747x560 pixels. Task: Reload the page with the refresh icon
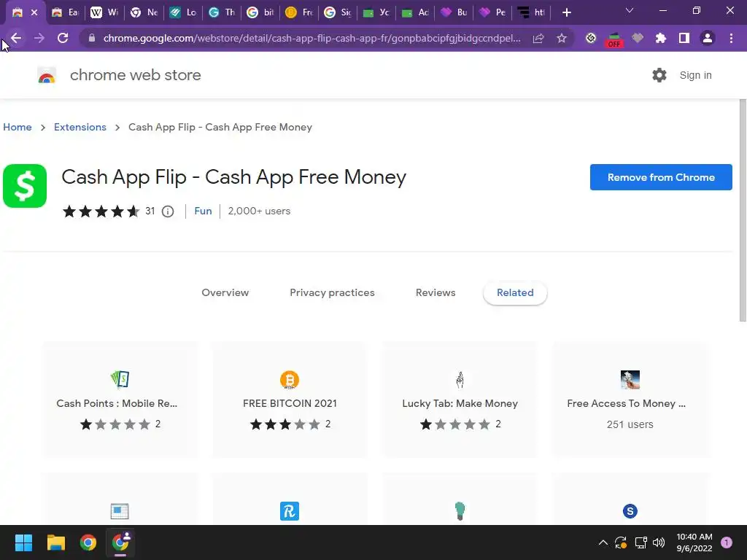click(x=63, y=38)
